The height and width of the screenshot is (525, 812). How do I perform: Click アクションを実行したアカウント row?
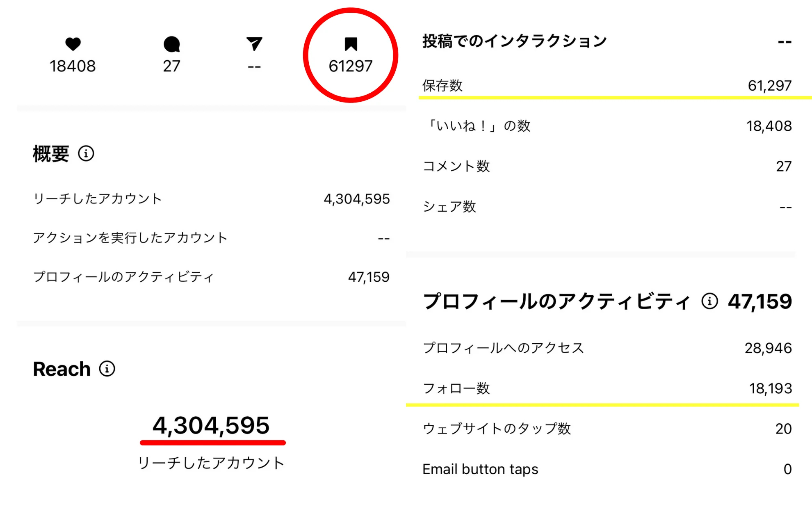pyautogui.click(x=211, y=238)
